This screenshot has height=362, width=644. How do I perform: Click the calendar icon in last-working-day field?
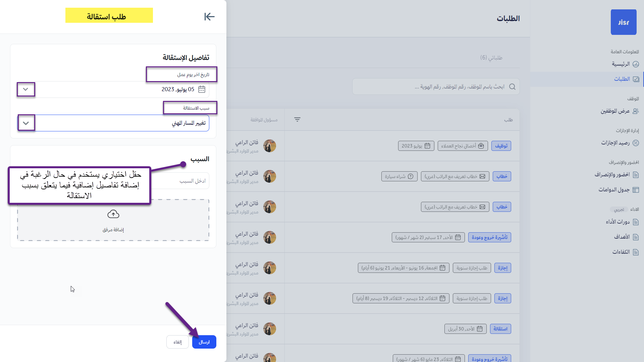coord(202,89)
